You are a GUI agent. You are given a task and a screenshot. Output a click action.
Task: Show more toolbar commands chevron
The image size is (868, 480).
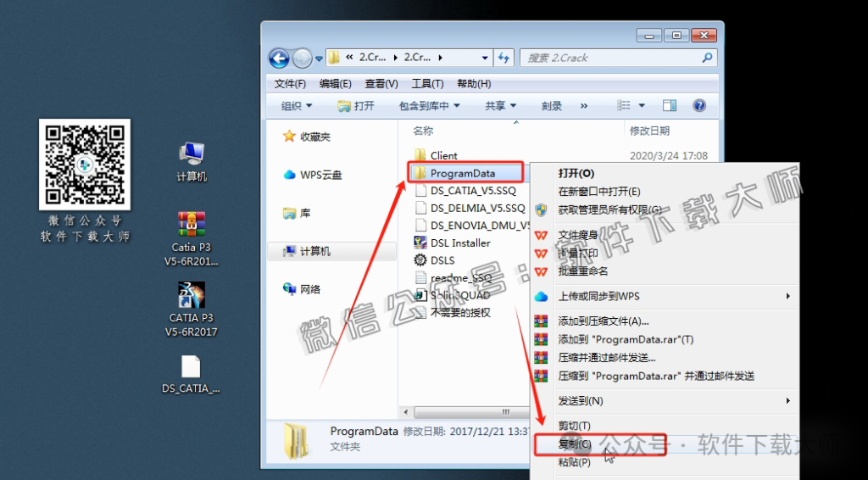584,106
